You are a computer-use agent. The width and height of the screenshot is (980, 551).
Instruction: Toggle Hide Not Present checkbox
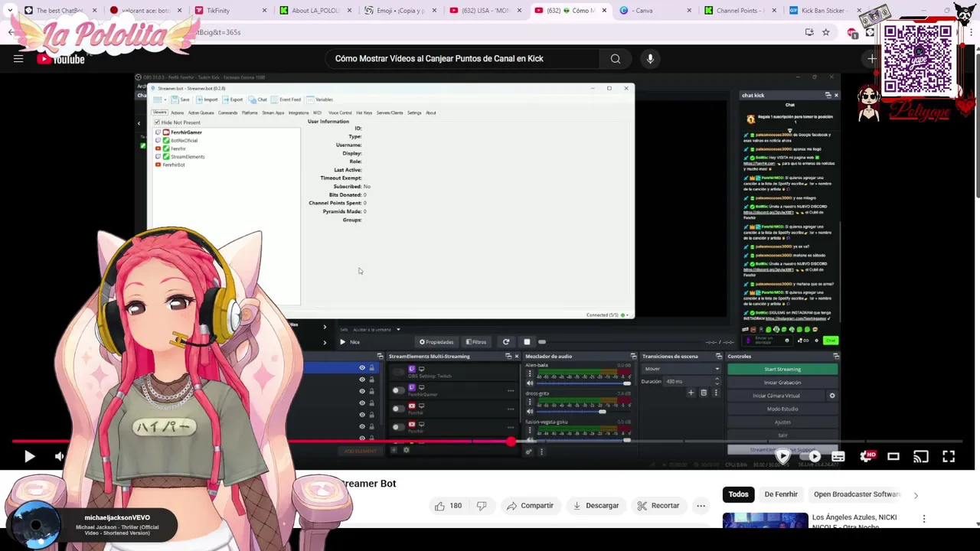pyautogui.click(x=158, y=122)
